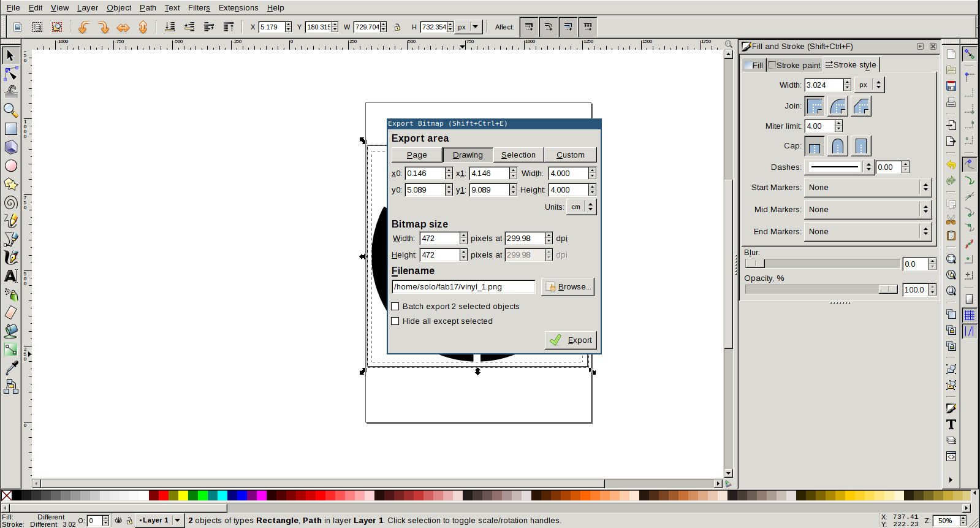Click Select all objects icon

pos(18,27)
